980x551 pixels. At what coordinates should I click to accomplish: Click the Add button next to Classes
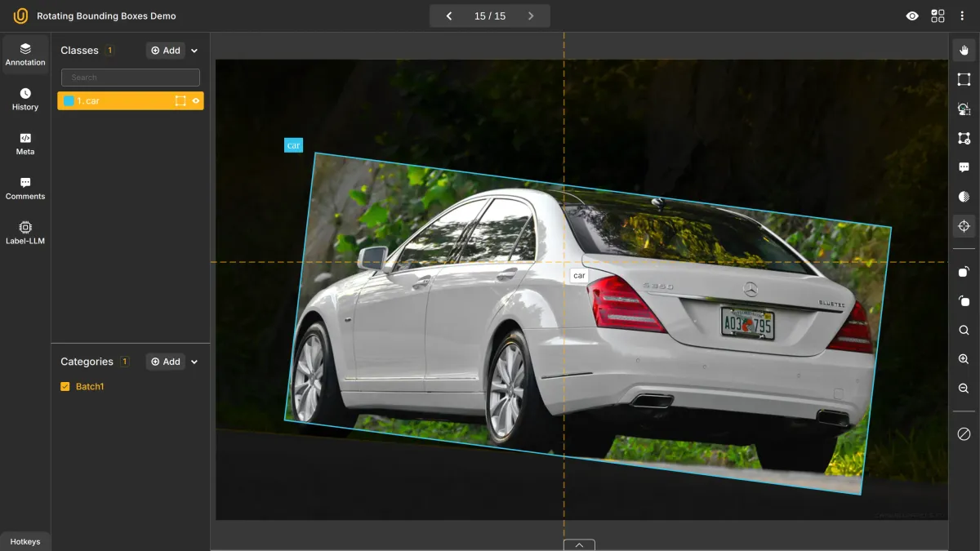[x=165, y=50]
